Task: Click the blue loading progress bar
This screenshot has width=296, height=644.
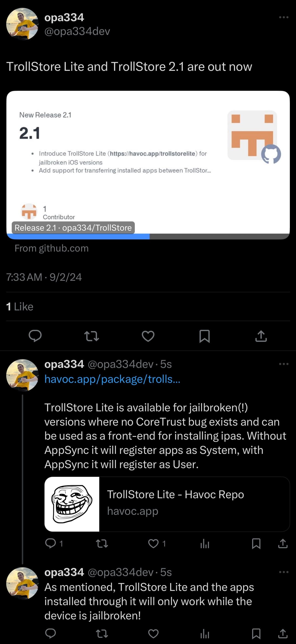Action: (x=78, y=237)
